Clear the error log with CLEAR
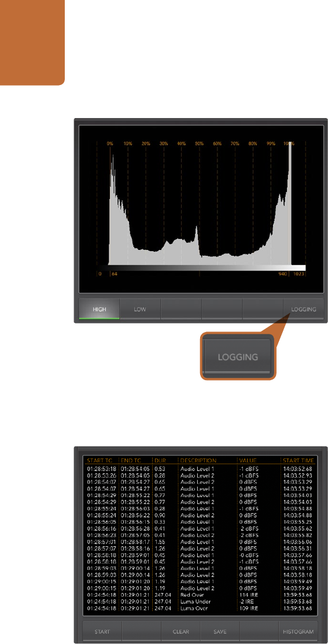The height and width of the screenshot is (644, 328). coord(181,631)
